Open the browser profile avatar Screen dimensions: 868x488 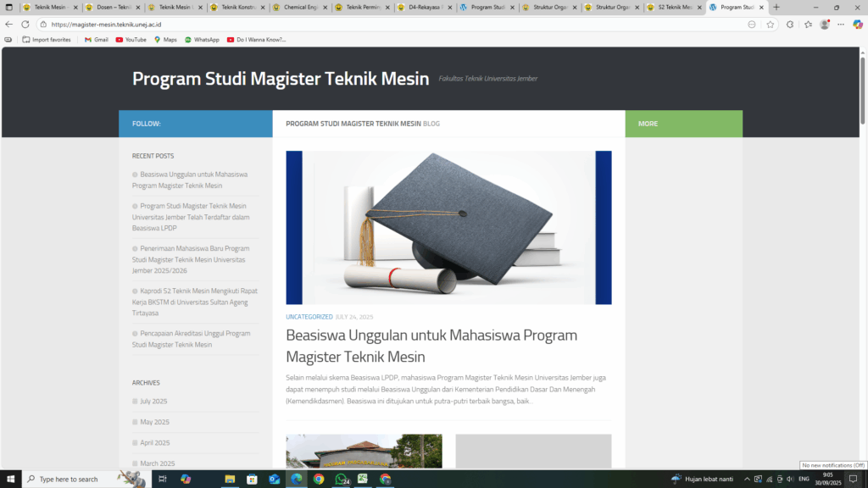[x=825, y=25]
